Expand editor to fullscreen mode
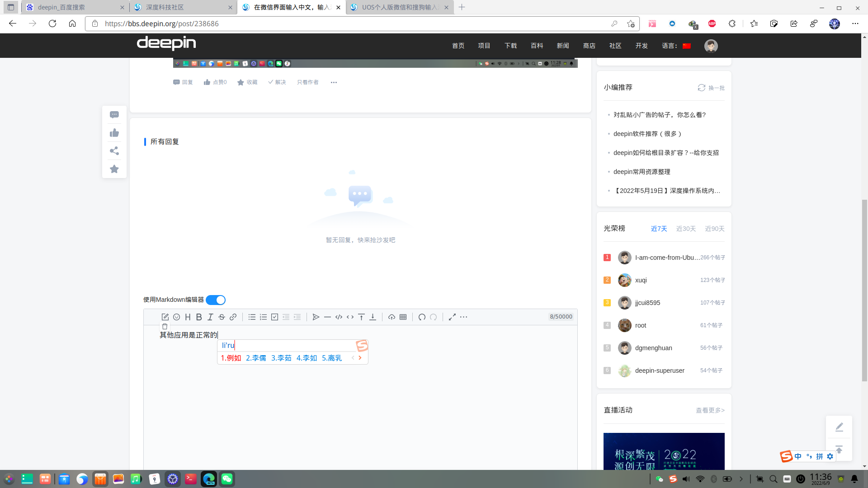This screenshot has height=488, width=868. point(452,317)
